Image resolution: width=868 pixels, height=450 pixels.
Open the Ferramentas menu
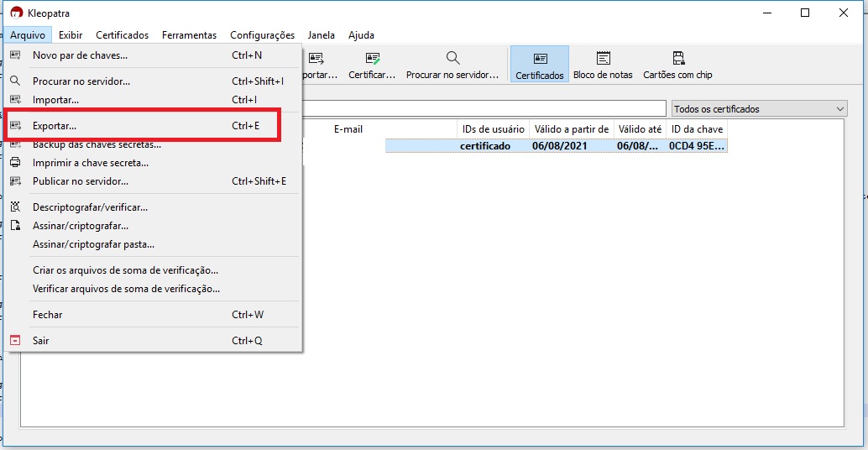point(190,35)
